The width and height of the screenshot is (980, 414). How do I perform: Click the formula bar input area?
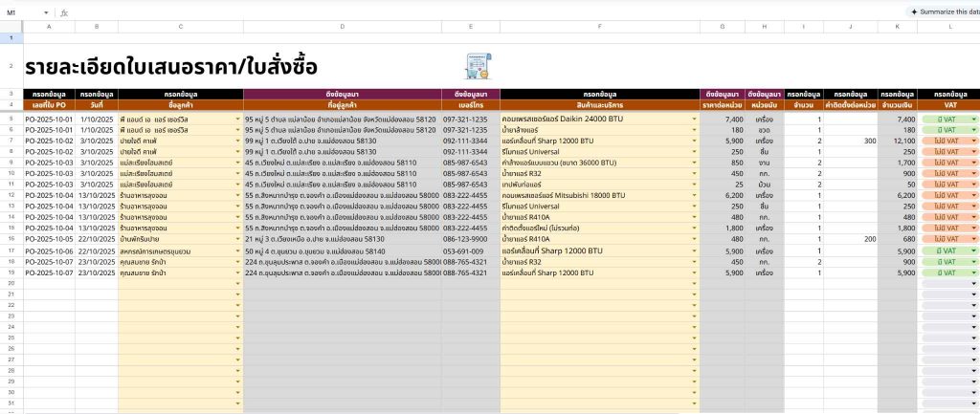pos(479,12)
